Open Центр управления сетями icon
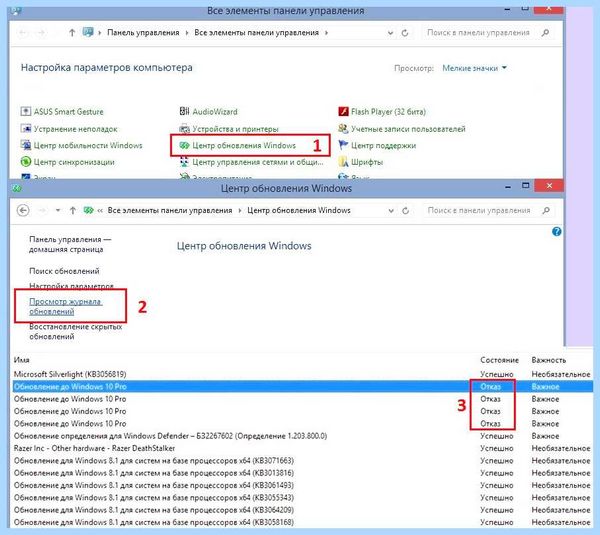The width and height of the screenshot is (600, 535). [x=184, y=162]
